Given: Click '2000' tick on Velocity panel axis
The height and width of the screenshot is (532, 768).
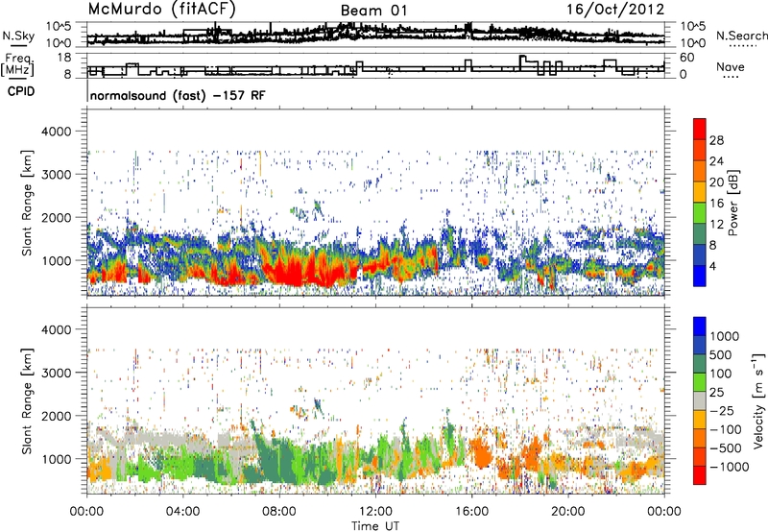Looking at the screenshot, I should (57, 416).
